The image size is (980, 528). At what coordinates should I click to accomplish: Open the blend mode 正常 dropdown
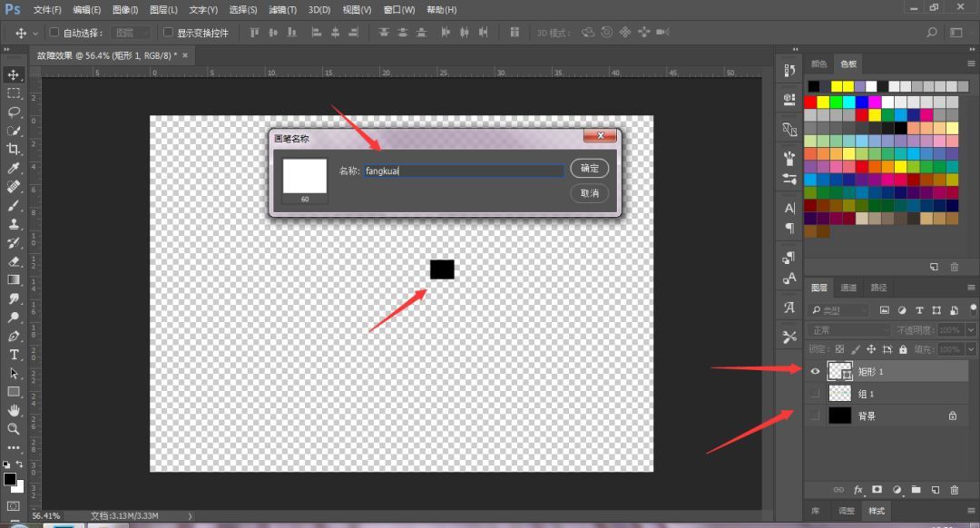click(848, 330)
